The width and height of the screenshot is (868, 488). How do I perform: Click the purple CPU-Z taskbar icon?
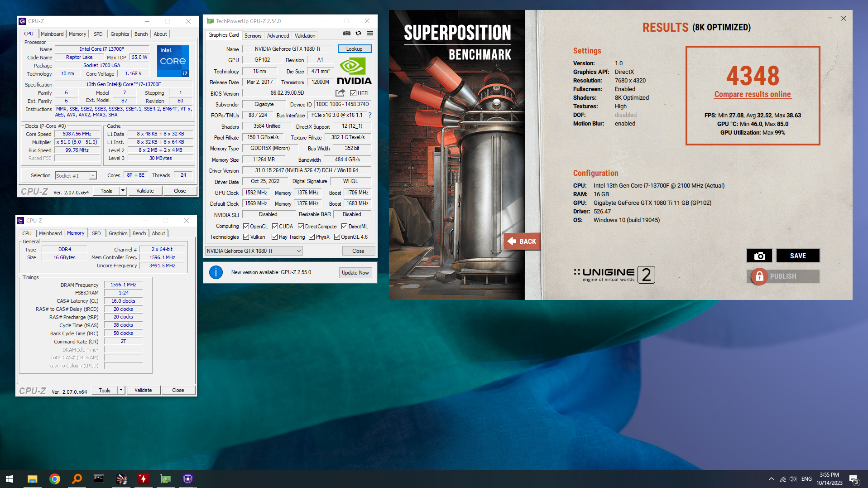(188, 479)
